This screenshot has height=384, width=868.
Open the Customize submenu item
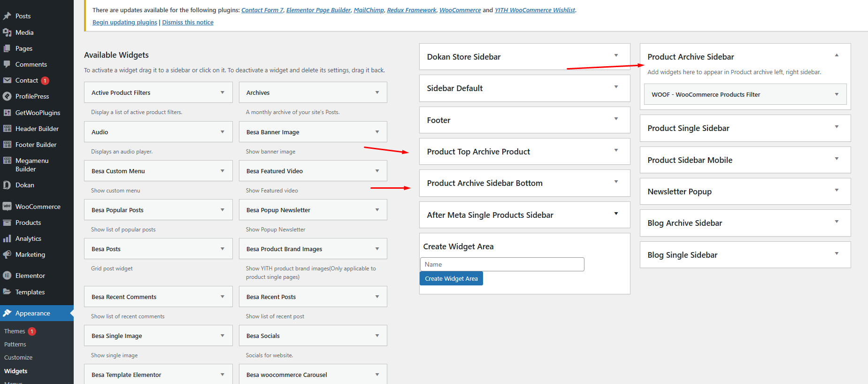point(18,358)
